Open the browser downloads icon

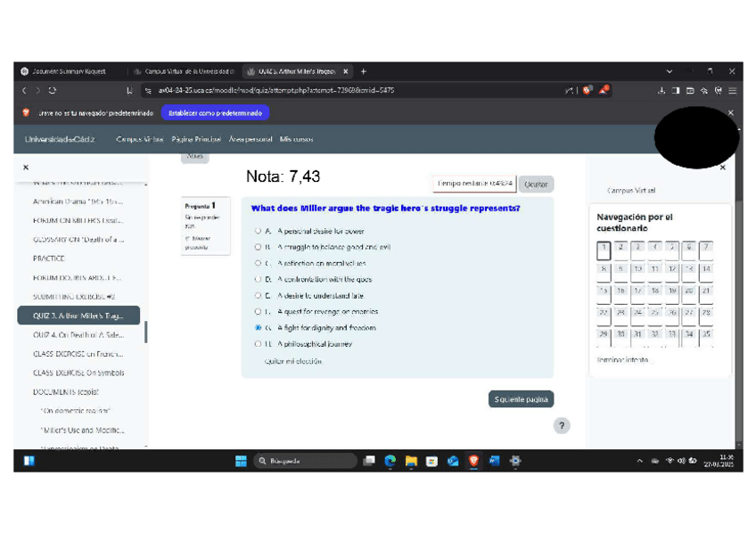[661, 91]
